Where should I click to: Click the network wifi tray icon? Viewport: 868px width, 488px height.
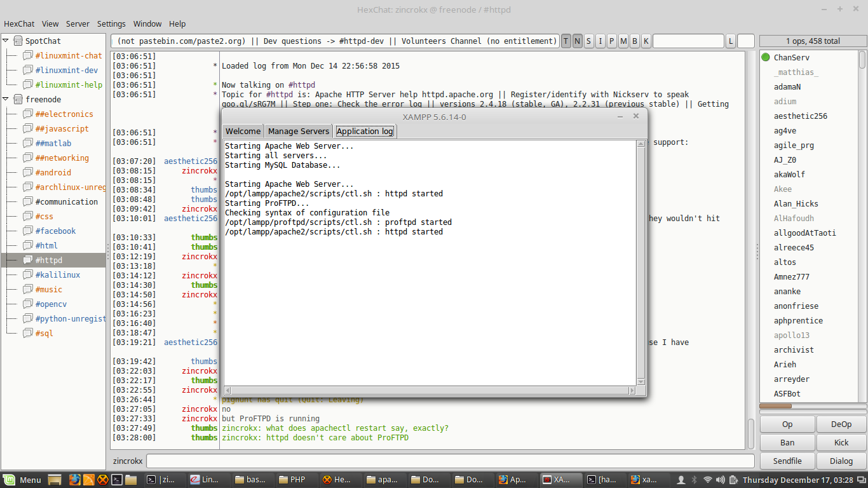pos(708,480)
